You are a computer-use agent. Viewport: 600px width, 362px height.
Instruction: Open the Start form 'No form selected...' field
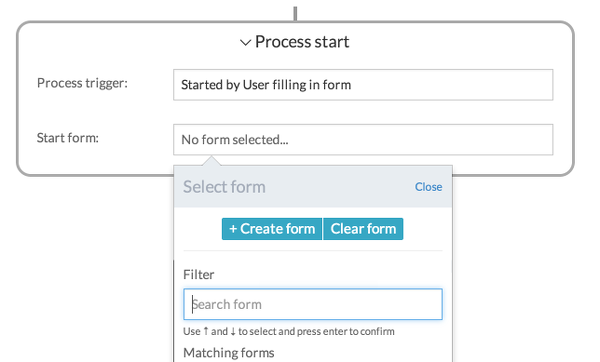pyautogui.click(x=363, y=140)
